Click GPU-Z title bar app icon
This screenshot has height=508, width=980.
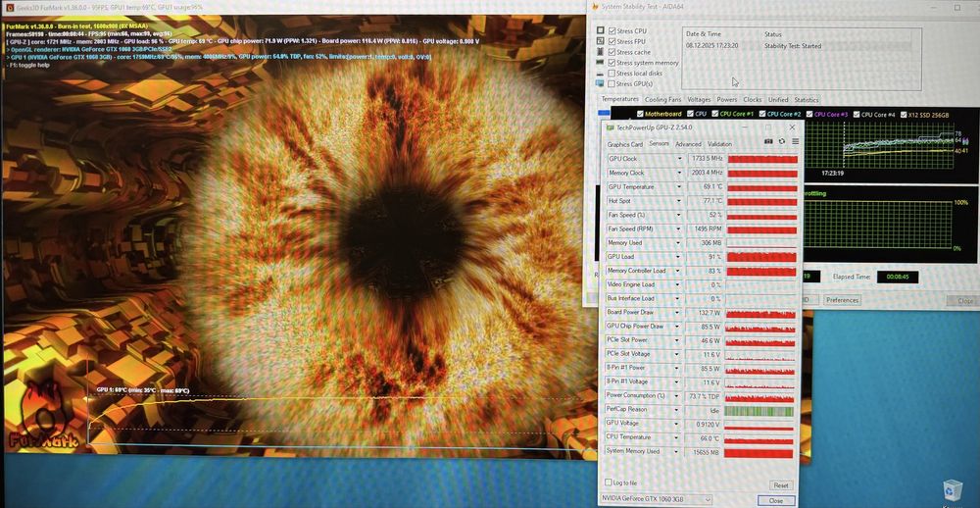click(610, 127)
